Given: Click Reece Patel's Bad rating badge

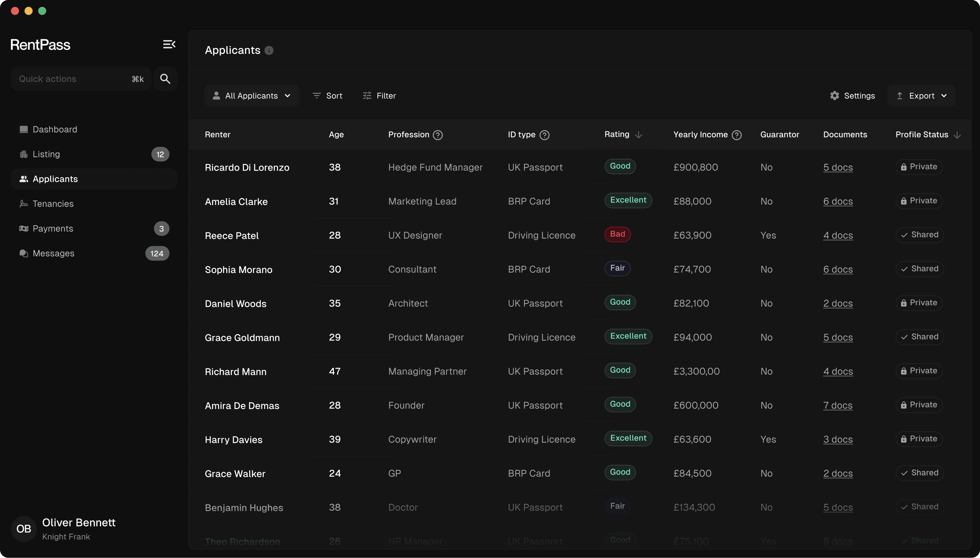Looking at the screenshot, I should (x=617, y=234).
